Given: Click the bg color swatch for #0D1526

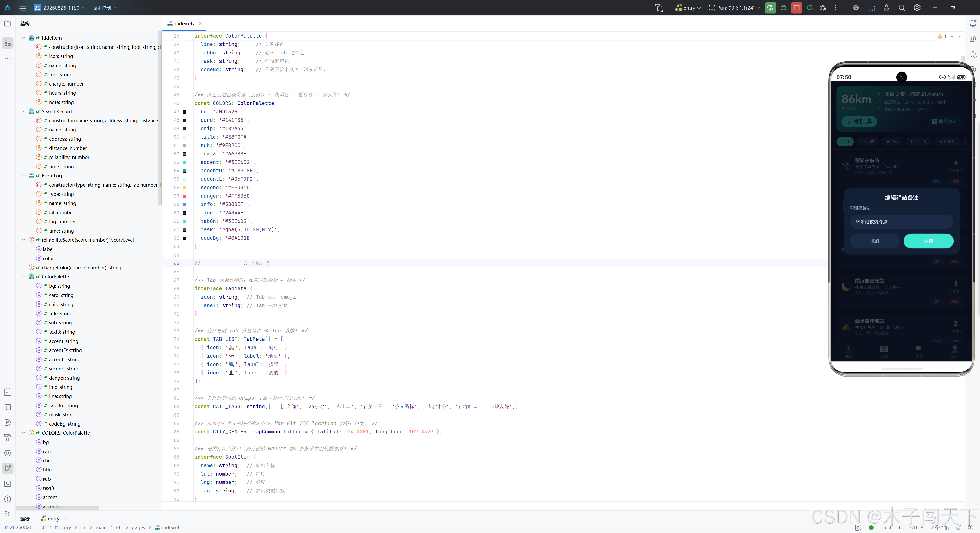Looking at the screenshot, I should point(185,112).
